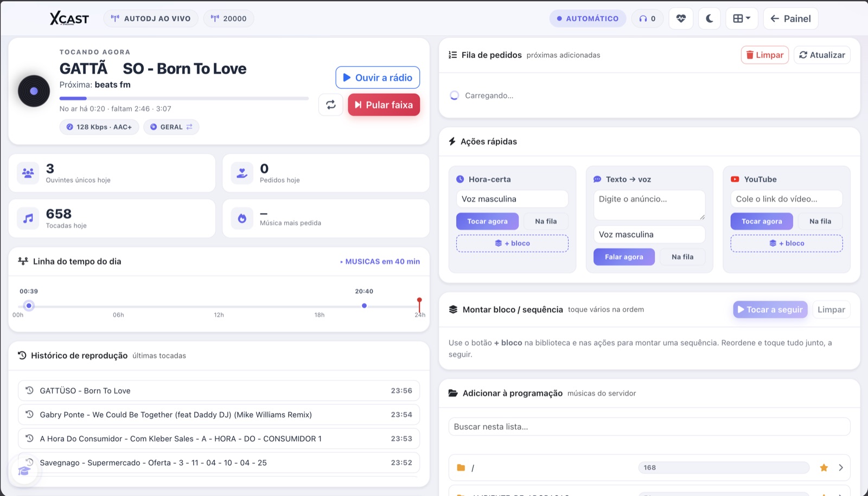
Task: Click the XCAST logo
Action: pyautogui.click(x=69, y=18)
